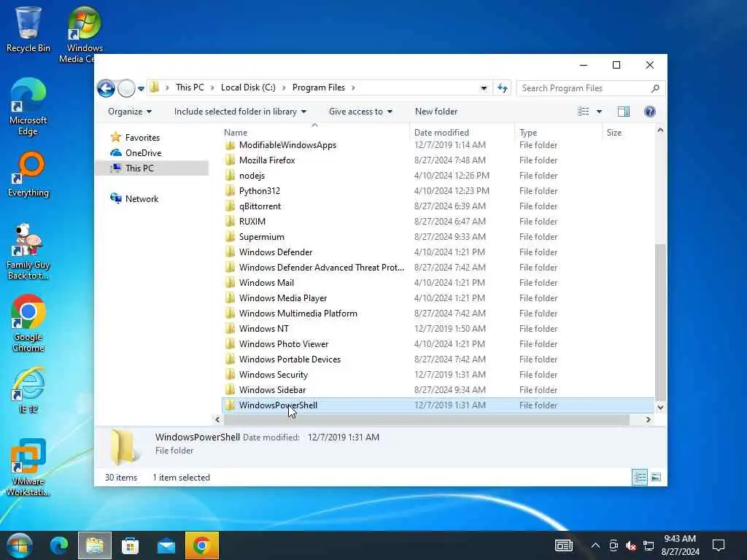Expand the chevron after Program Files breadcrumb
The image size is (747, 560).
(353, 87)
